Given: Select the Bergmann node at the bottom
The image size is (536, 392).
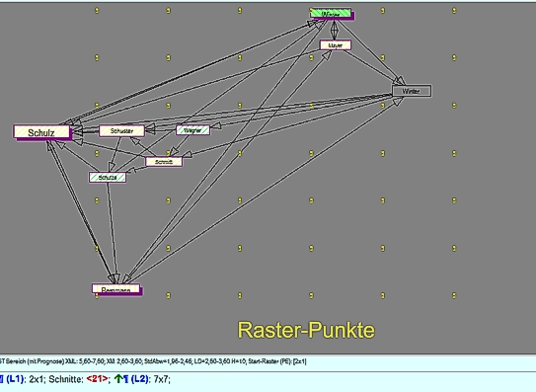Looking at the screenshot, I should point(116,289).
